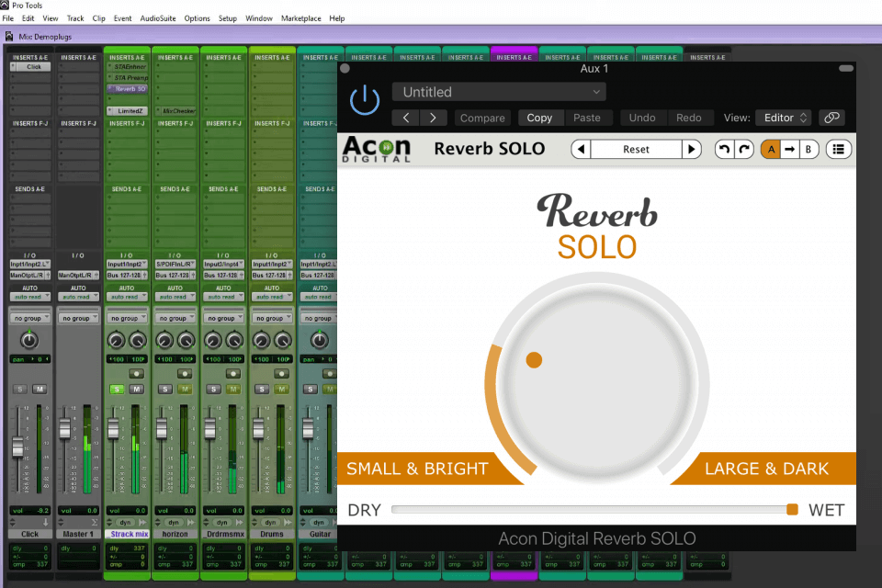
Task: Go to previous preset using left triangle
Action: click(x=581, y=149)
